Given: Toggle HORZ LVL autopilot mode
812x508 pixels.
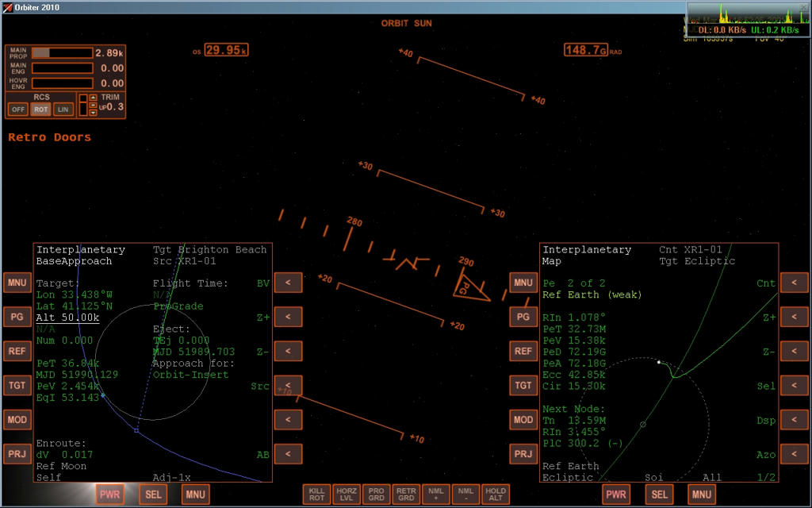Looking at the screenshot, I should click(x=347, y=494).
